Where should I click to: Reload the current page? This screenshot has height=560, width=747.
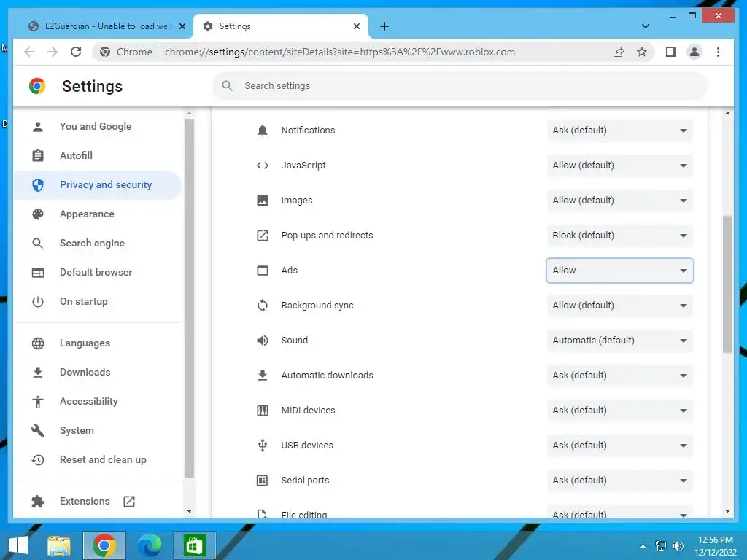pyautogui.click(x=76, y=52)
